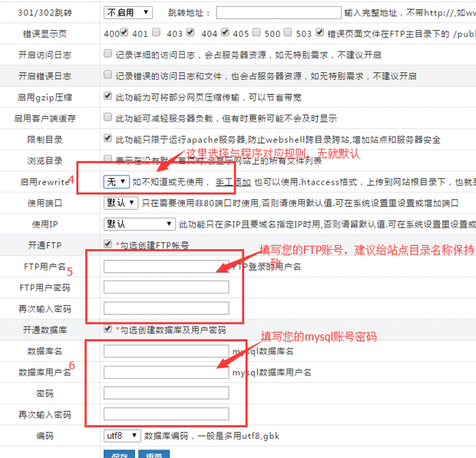Click the FTP用户名 input field
The width and height of the screenshot is (476, 458).
click(x=166, y=267)
